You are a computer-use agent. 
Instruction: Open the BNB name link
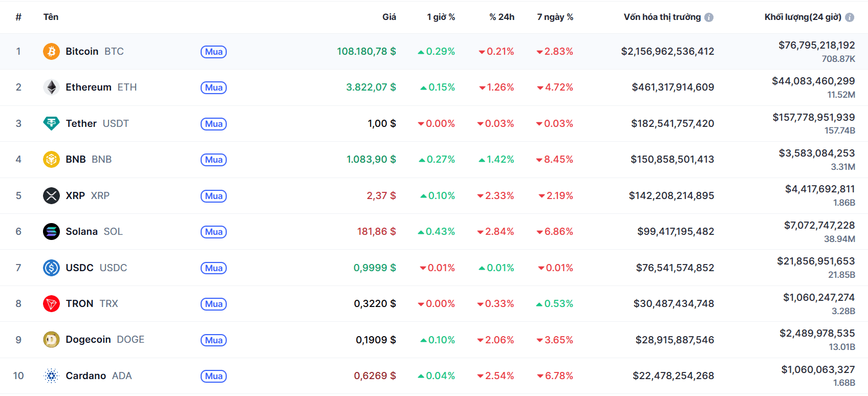tap(89, 159)
